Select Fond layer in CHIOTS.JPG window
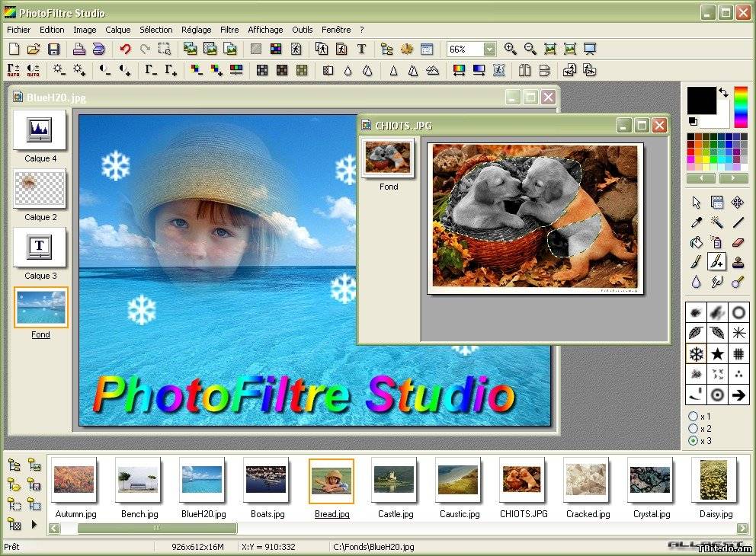Viewport: 756px width, 556px height. click(x=388, y=158)
